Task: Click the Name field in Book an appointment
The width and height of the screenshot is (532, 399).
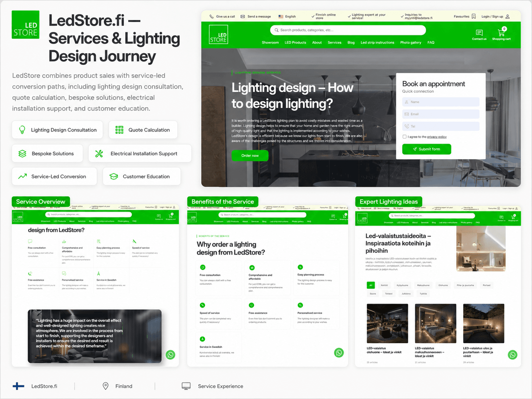Action: pyautogui.click(x=441, y=102)
